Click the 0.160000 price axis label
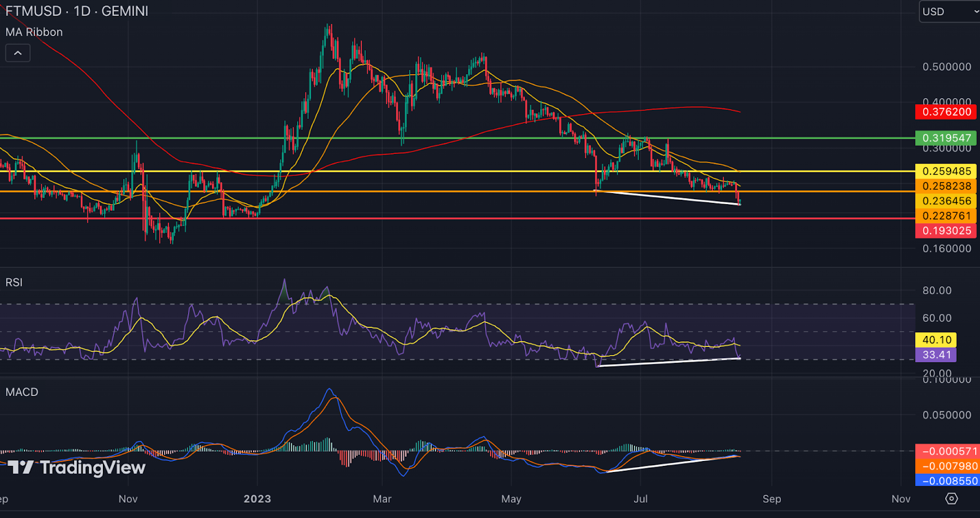 coord(947,248)
